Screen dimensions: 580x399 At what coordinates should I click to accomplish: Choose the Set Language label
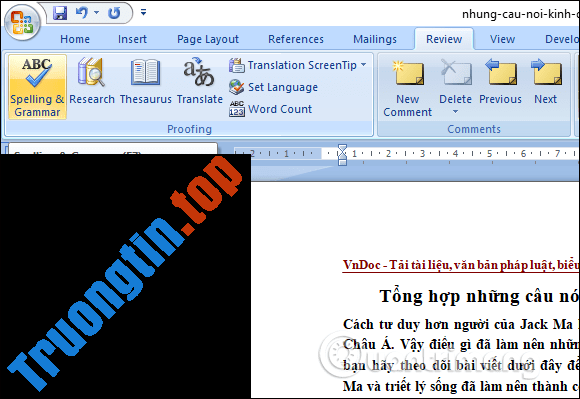[283, 87]
